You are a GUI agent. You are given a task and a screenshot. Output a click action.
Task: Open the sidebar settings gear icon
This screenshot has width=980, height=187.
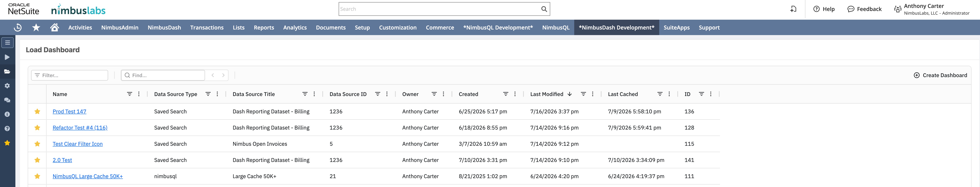click(7, 86)
